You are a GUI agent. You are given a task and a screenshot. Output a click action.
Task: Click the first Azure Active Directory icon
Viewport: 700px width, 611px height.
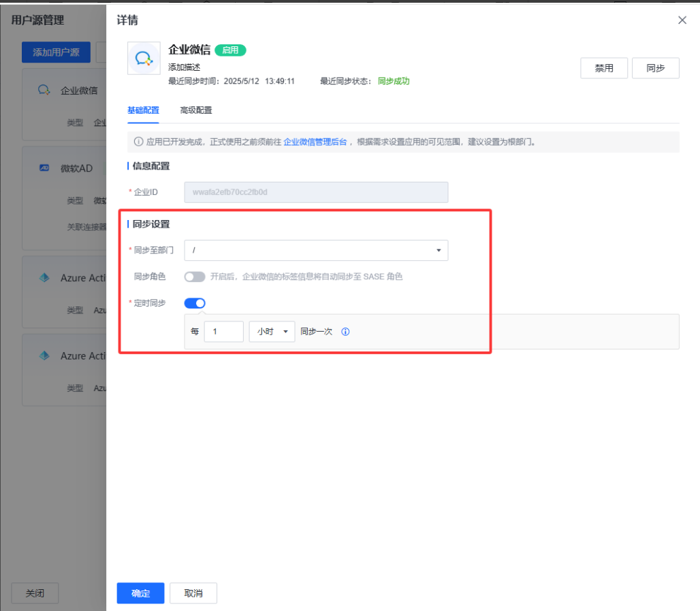pos(44,278)
